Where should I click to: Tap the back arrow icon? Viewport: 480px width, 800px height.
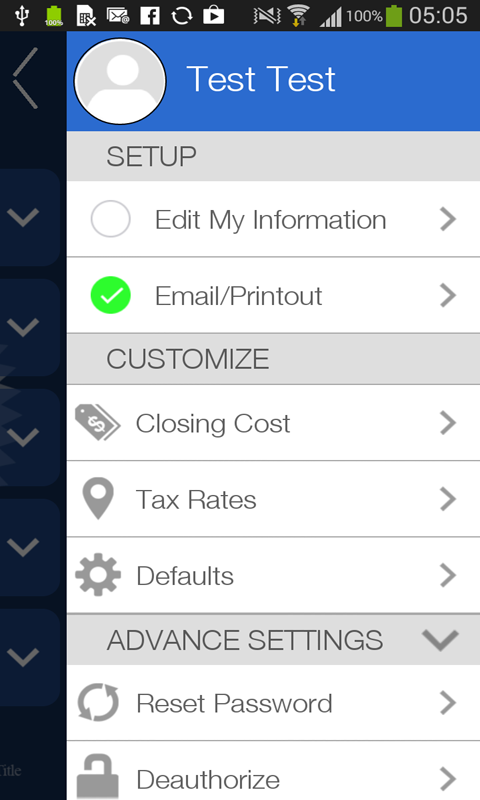click(x=26, y=78)
